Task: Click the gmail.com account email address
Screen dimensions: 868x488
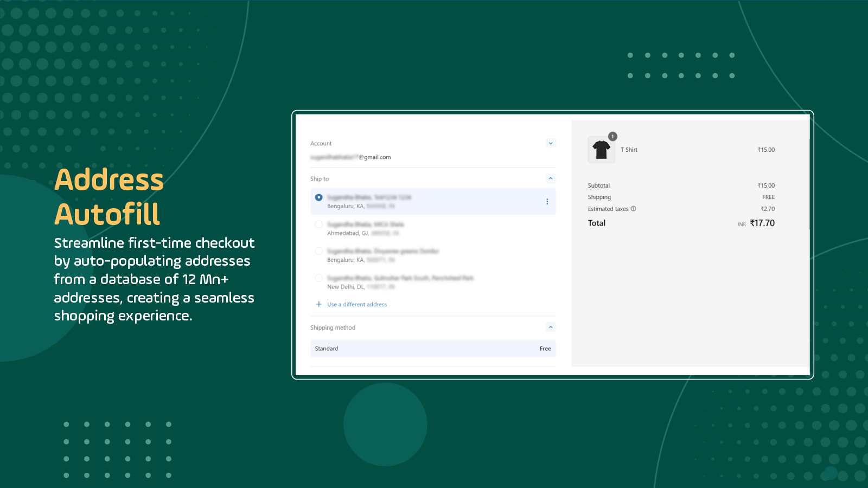Action: tap(350, 157)
